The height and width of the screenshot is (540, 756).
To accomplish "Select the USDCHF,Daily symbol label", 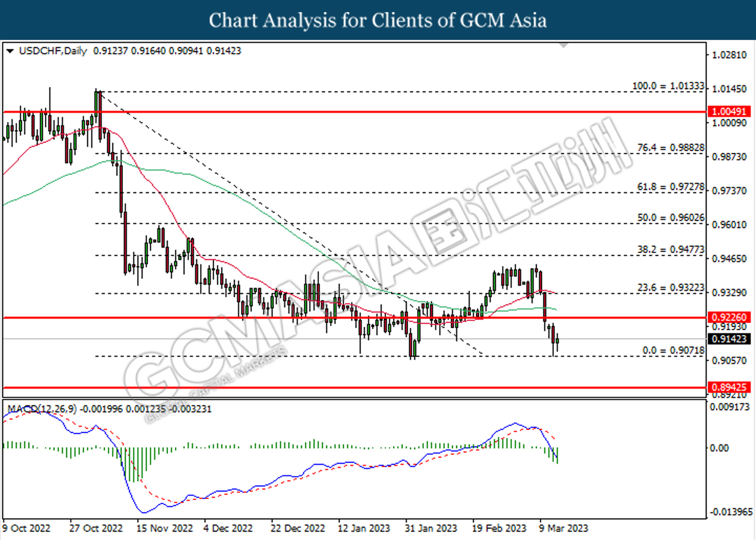I will (53, 51).
